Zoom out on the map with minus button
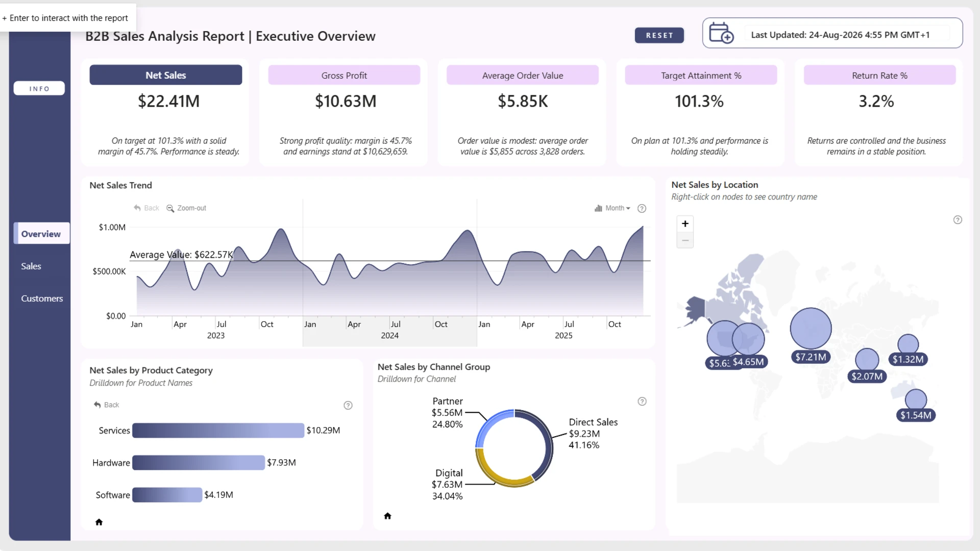Screen dimensions: 980x551 click(685, 240)
